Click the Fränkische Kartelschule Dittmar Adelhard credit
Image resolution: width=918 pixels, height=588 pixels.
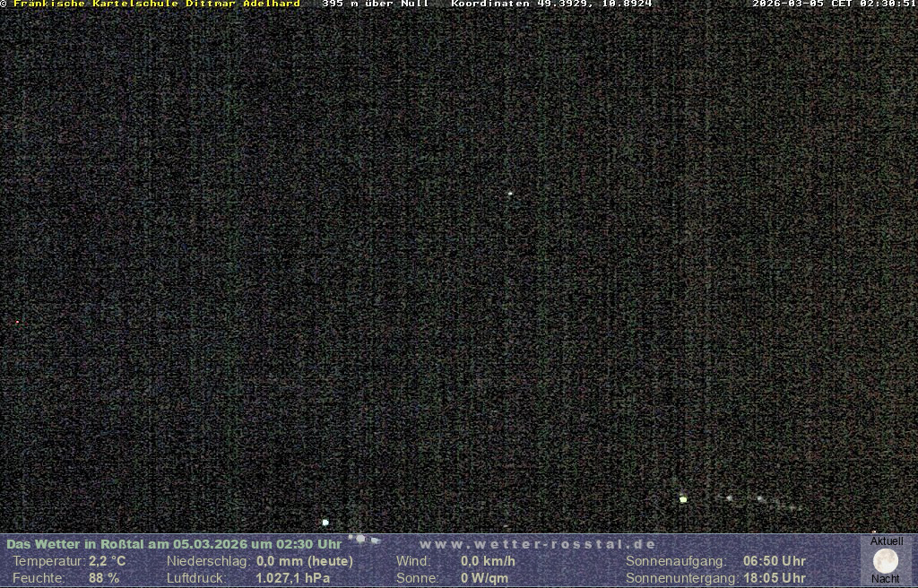click(x=156, y=4)
